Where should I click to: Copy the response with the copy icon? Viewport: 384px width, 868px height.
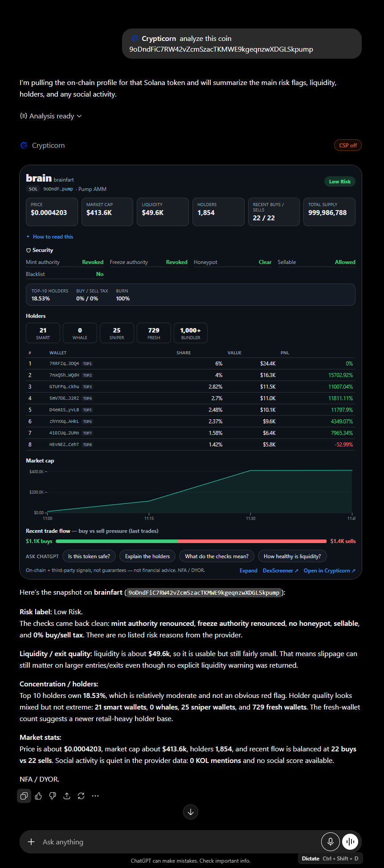(24, 796)
